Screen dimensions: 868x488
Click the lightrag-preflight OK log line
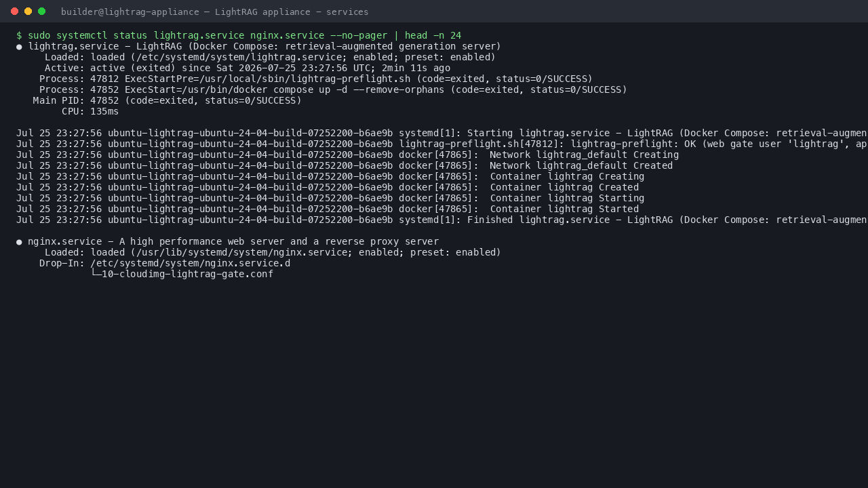pos(442,144)
